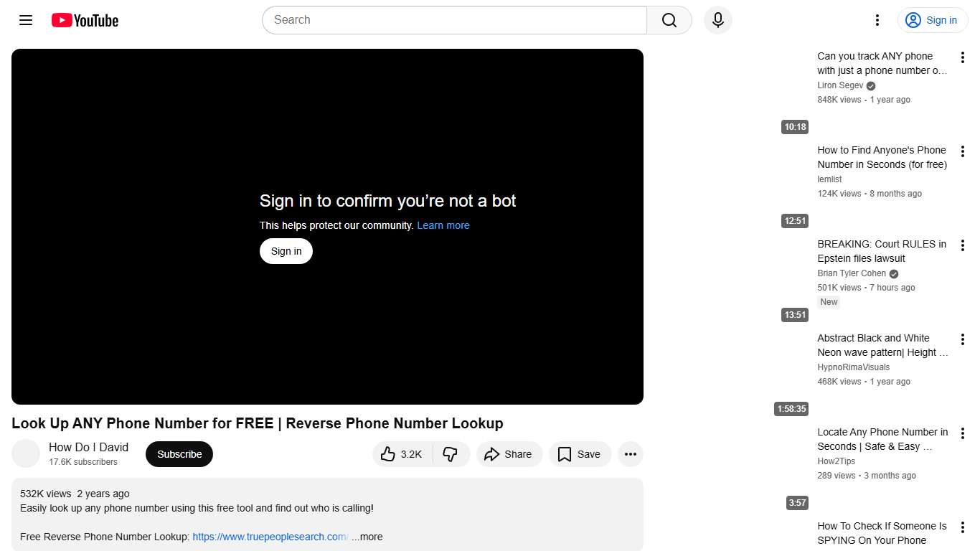The width and height of the screenshot is (980, 551).
Task: Save the video to a playlist
Action: [x=580, y=454]
